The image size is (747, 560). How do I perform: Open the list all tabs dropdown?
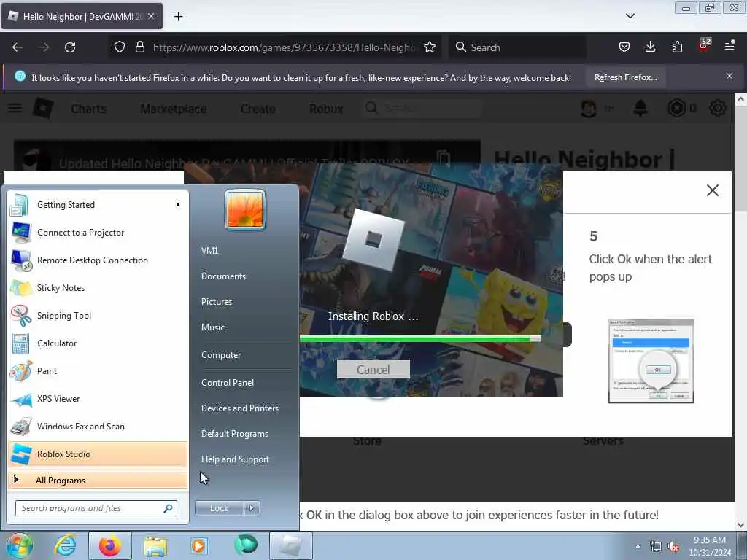click(x=630, y=16)
